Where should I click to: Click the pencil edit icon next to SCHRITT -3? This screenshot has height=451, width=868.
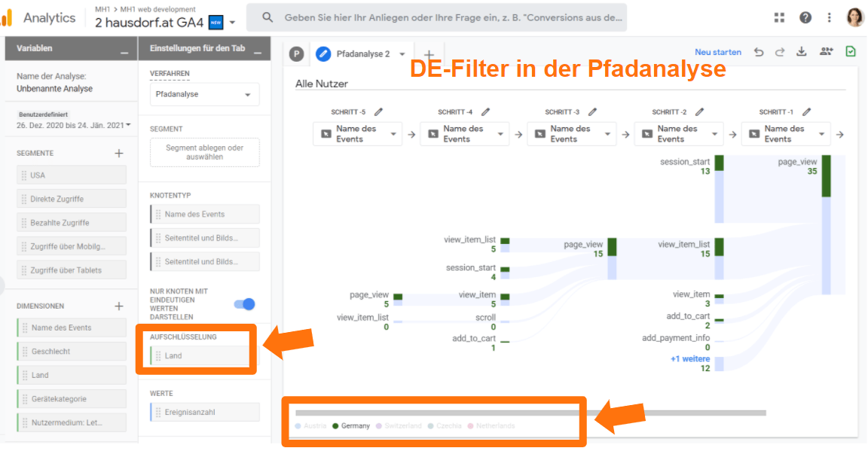click(593, 110)
